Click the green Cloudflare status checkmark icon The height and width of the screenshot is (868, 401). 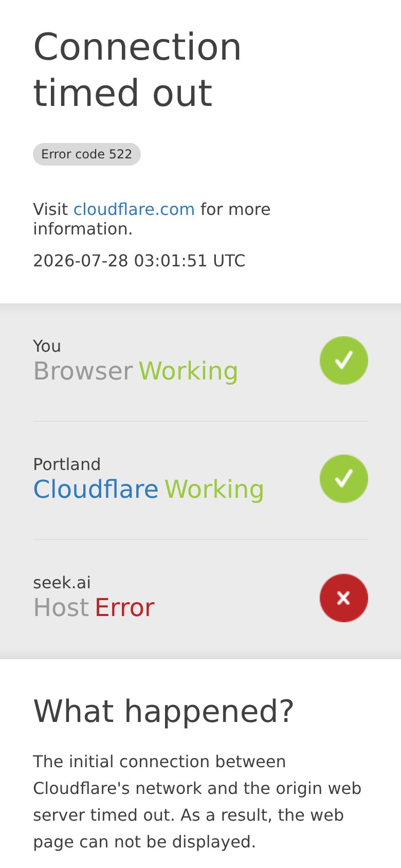click(x=344, y=479)
